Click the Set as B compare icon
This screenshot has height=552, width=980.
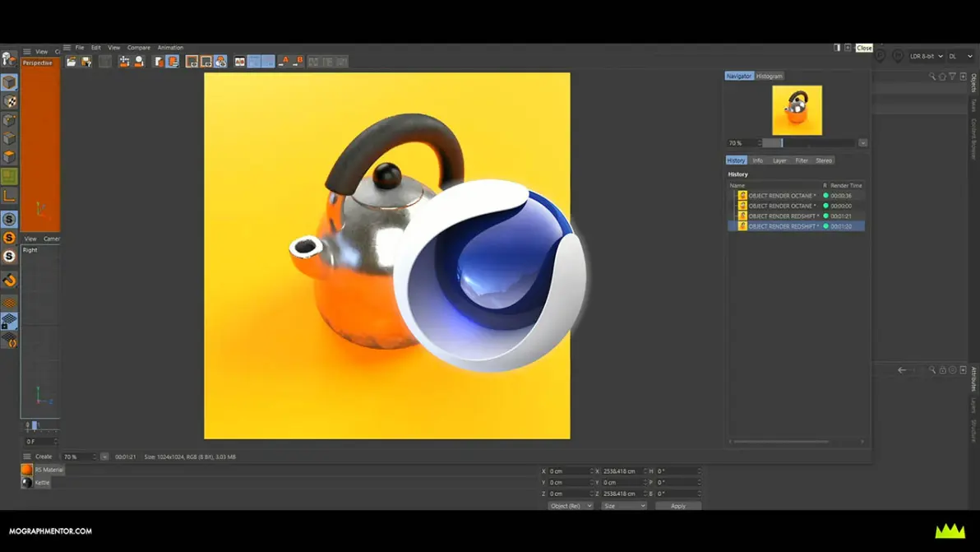pos(298,61)
